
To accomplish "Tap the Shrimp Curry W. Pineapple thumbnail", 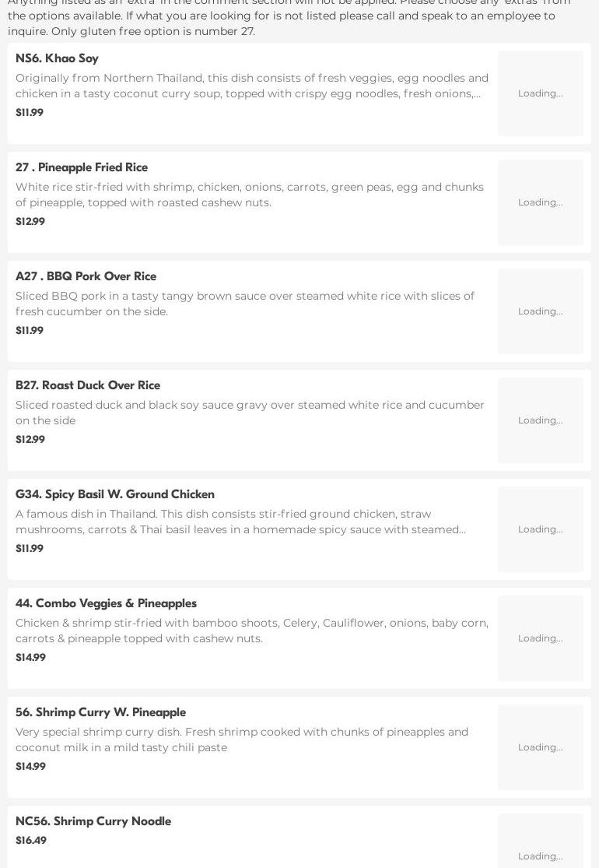I will pos(540,747).
